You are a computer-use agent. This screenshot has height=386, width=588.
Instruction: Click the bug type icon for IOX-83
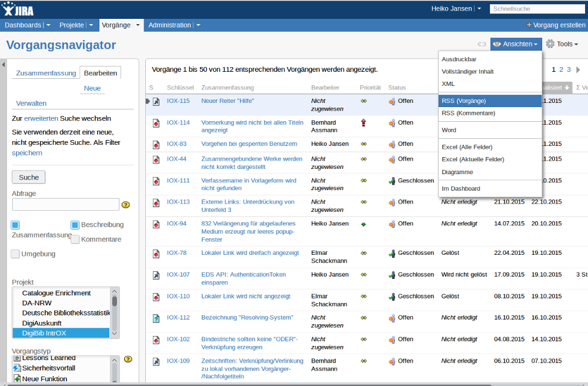(156, 144)
